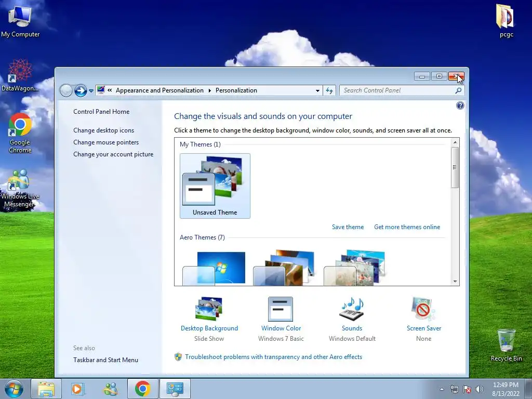Open the Windows Live Messenger desktop shortcut

pyautogui.click(x=20, y=188)
